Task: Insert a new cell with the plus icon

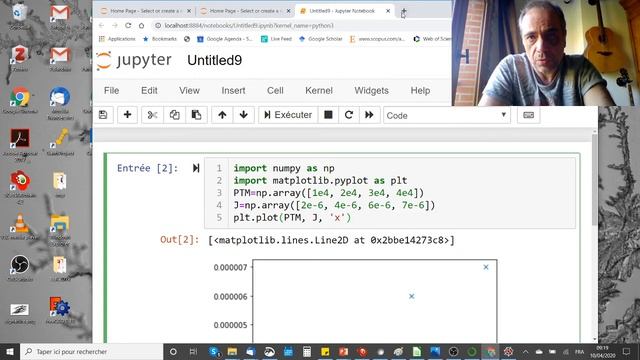Action: click(127, 115)
